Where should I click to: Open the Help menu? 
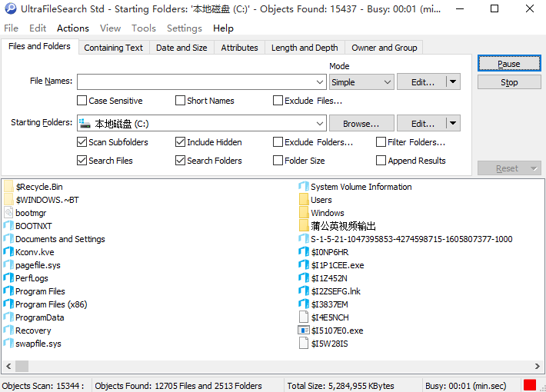[x=223, y=28]
